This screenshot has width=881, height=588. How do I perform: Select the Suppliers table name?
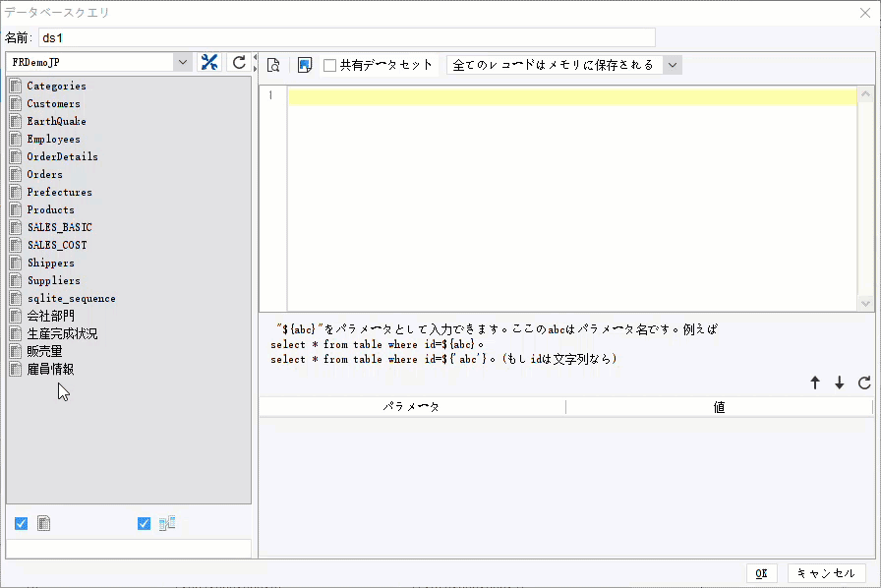pos(54,280)
